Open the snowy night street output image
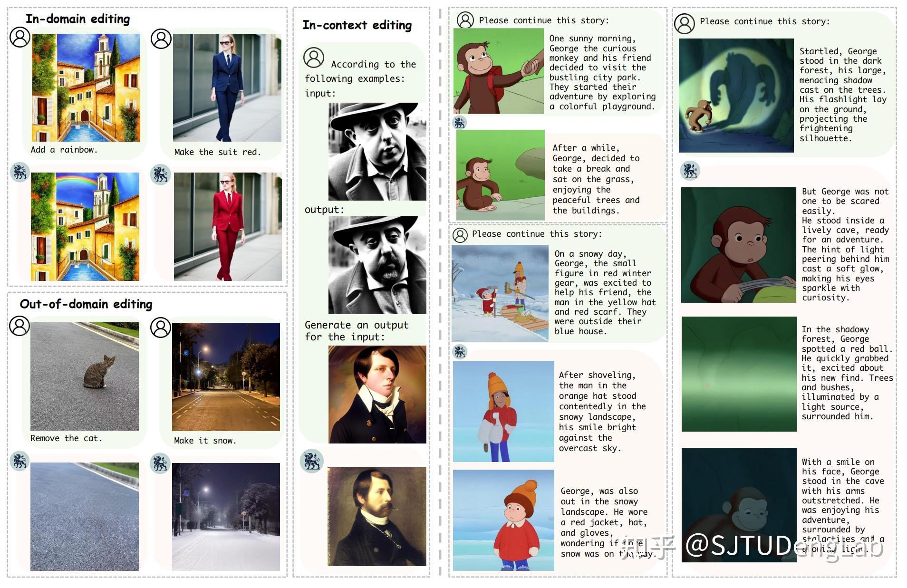Viewport: 907px width, 588px height. tap(226, 517)
